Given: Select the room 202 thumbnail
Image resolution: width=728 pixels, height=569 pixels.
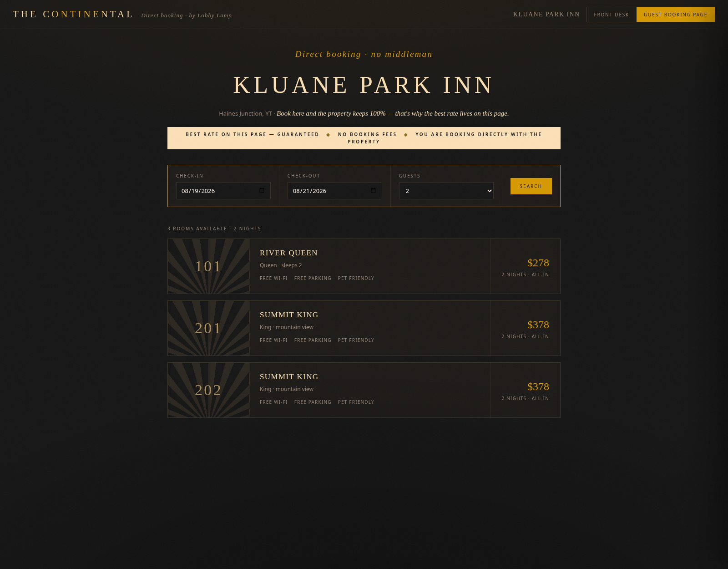Looking at the screenshot, I should click(209, 390).
